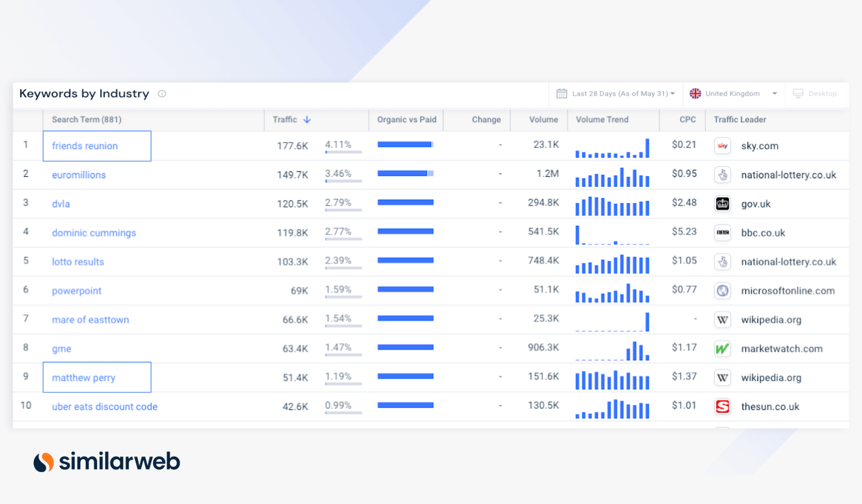Click the 294.8K volume value
The image size is (862, 504).
click(x=543, y=203)
